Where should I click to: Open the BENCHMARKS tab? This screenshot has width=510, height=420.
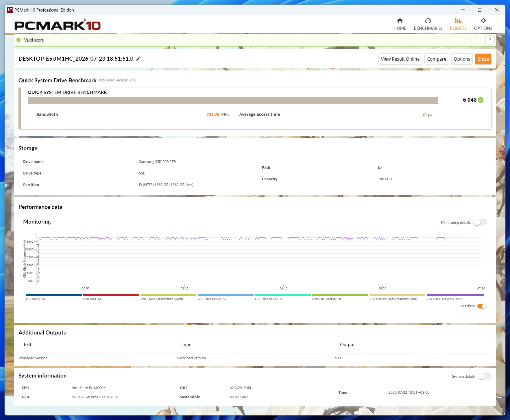tap(428, 24)
